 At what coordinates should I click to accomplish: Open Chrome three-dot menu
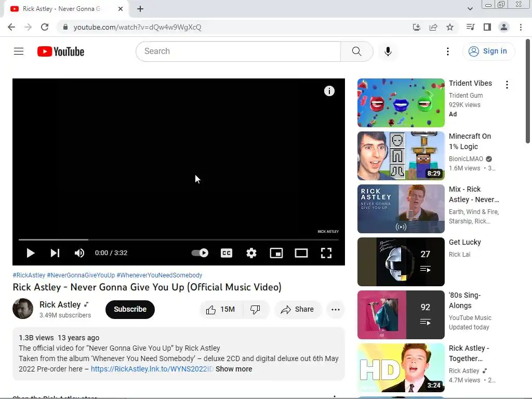point(521,27)
